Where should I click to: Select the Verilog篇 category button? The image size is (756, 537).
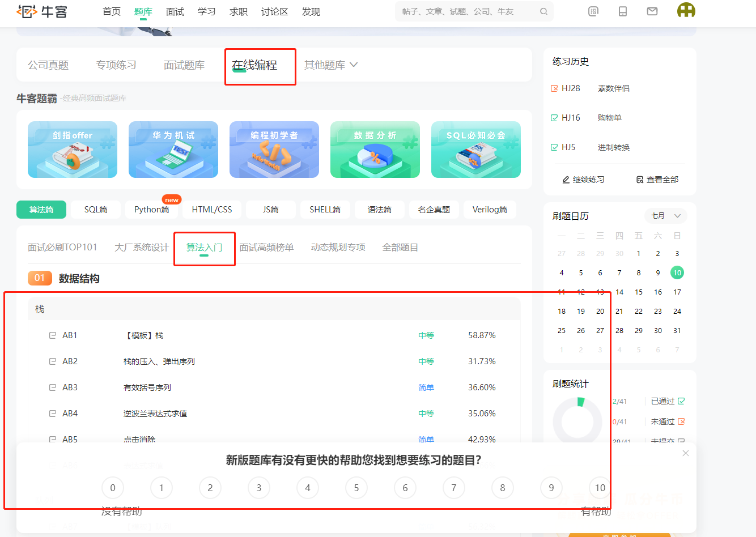(x=490, y=210)
